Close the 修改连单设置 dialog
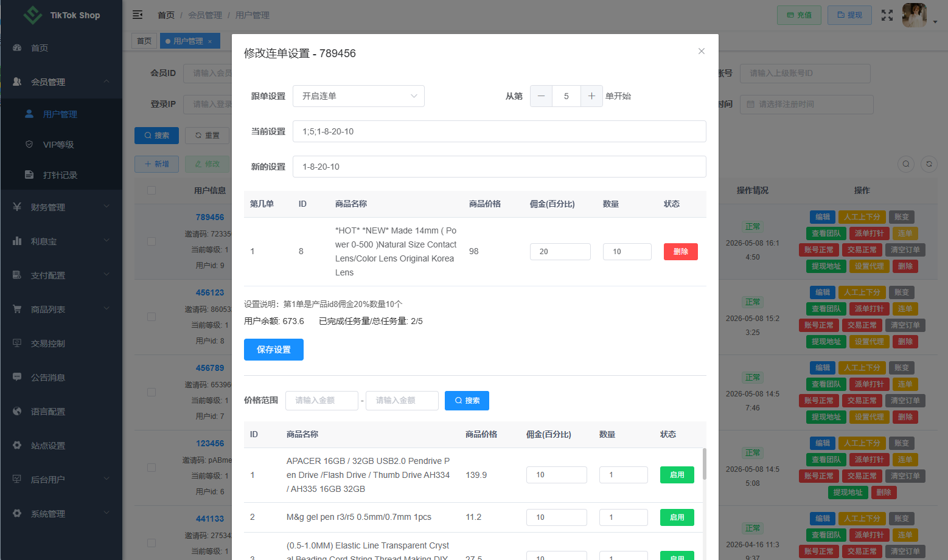The width and height of the screenshot is (948, 560). [702, 51]
